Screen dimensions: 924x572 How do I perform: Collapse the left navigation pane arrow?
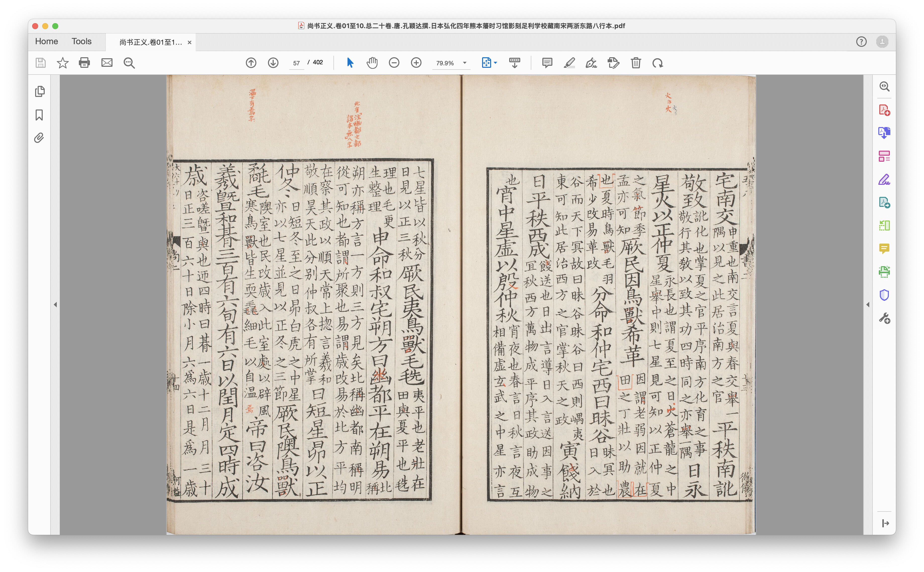55,305
